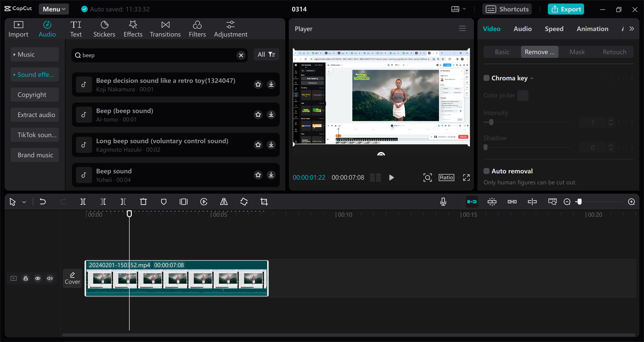The width and height of the screenshot is (644, 342).
Task: Open the Transitions tab
Action: click(165, 29)
